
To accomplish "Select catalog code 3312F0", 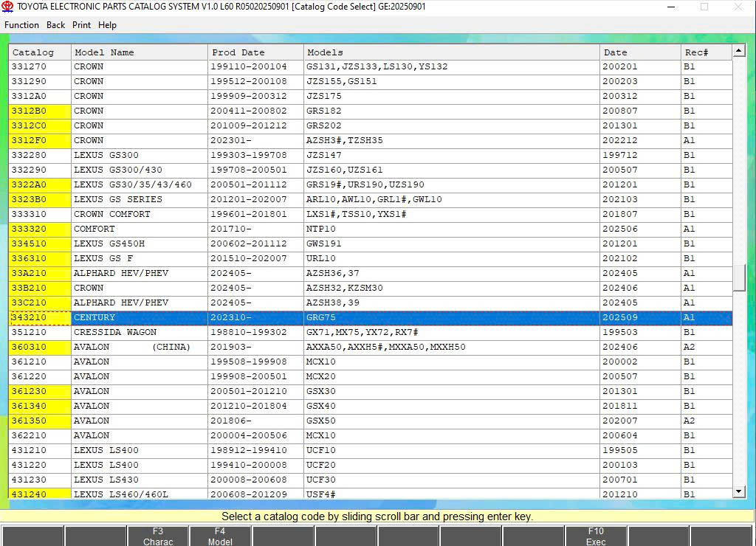I will click(x=40, y=140).
